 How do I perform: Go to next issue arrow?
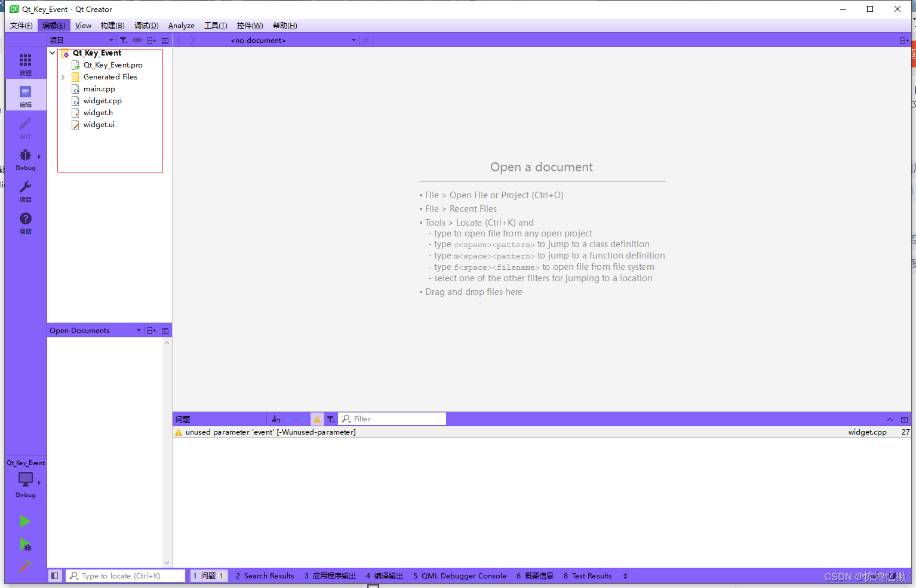coord(303,419)
